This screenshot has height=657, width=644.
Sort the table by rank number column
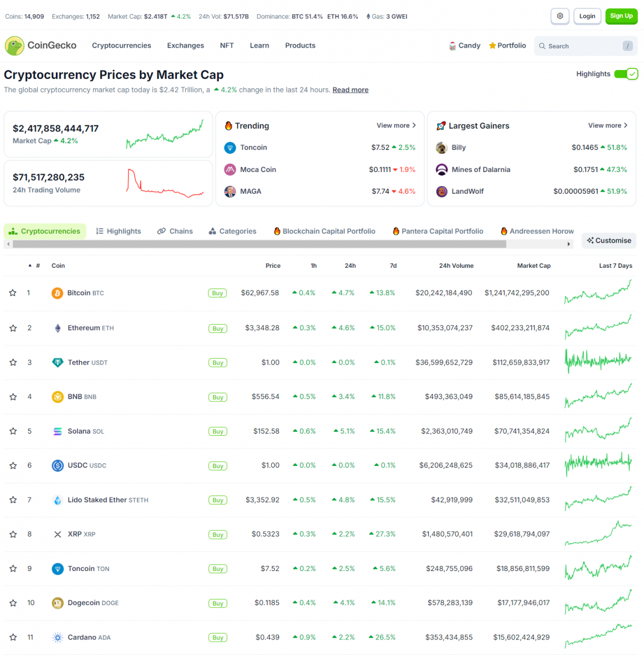37,266
